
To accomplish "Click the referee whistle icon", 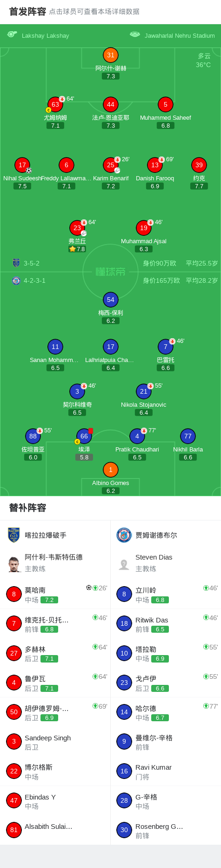I will [12, 34].
